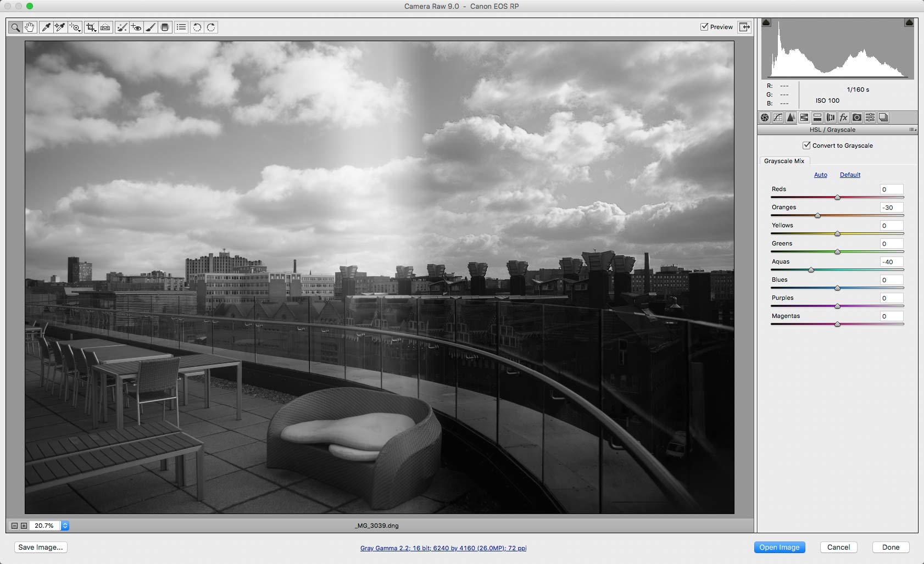Select the Adjustment Brush tool
The height and width of the screenshot is (564, 924).
point(151,27)
